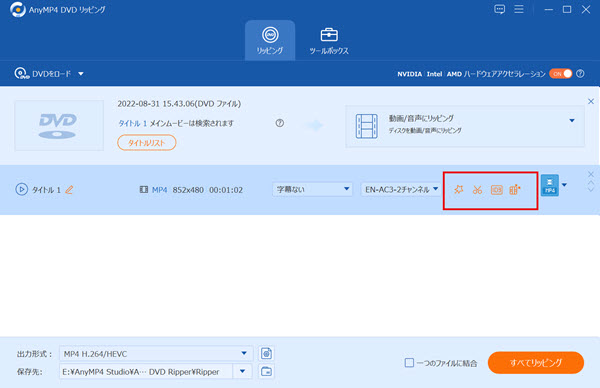Viewport: 600px width, 388px height.
Task: Click the AnyMP4 app logo
Action: (x=17, y=10)
